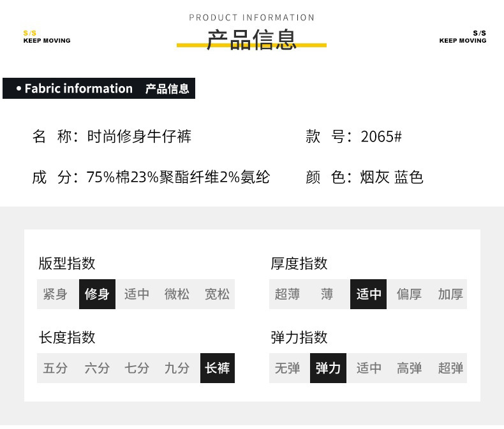The width and height of the screenshot is (504, 429).
Task: Select the 无弹 elasticity option
Action: (287, 368)
